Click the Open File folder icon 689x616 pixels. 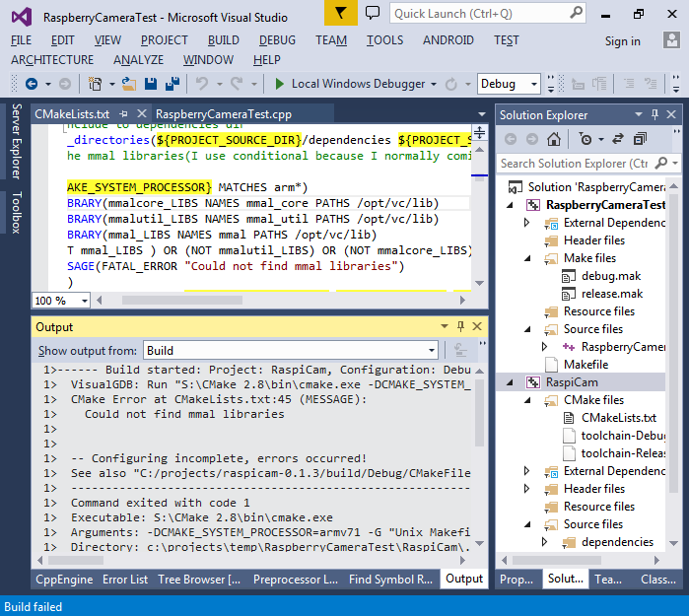(128, 84)
